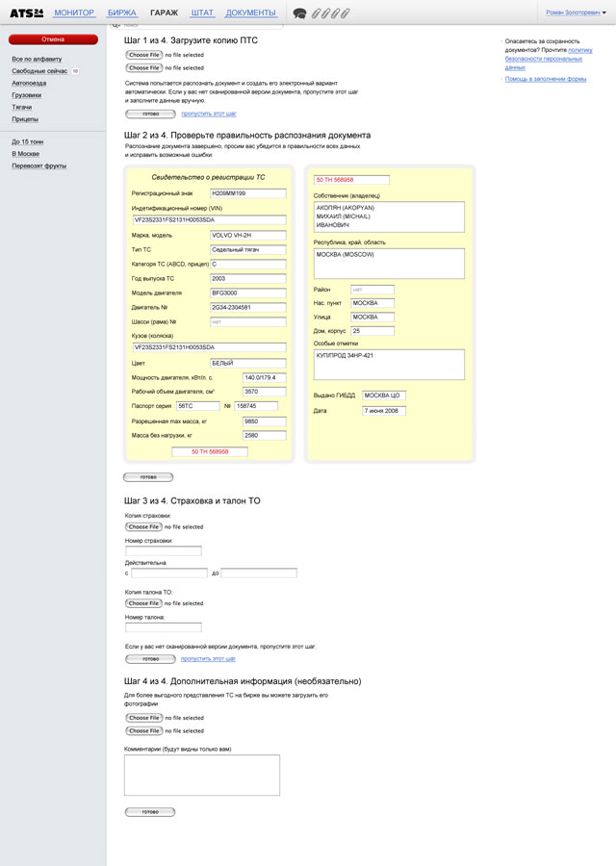Open the Тягачи category
This screenshot has height=866, width=616.
(22, 107)
